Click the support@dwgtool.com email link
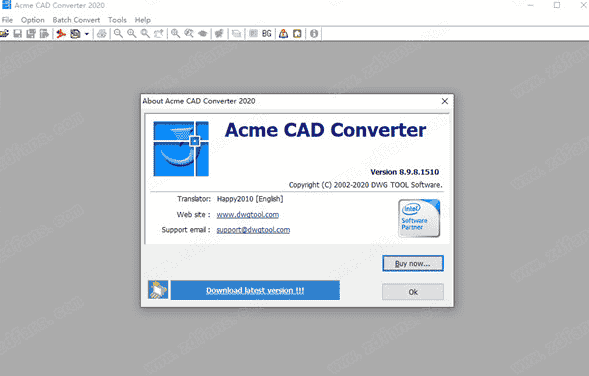This screenshot has width=589, height=376. [253, 230]
